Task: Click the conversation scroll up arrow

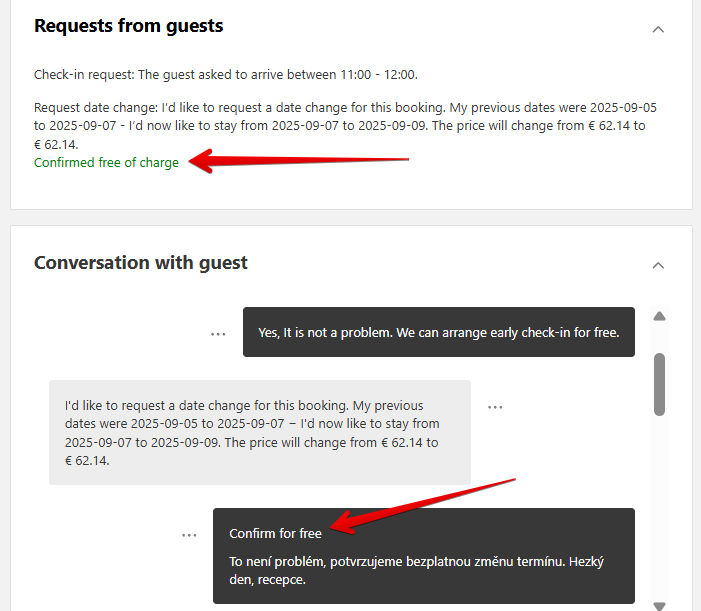Action: point(659,316)
